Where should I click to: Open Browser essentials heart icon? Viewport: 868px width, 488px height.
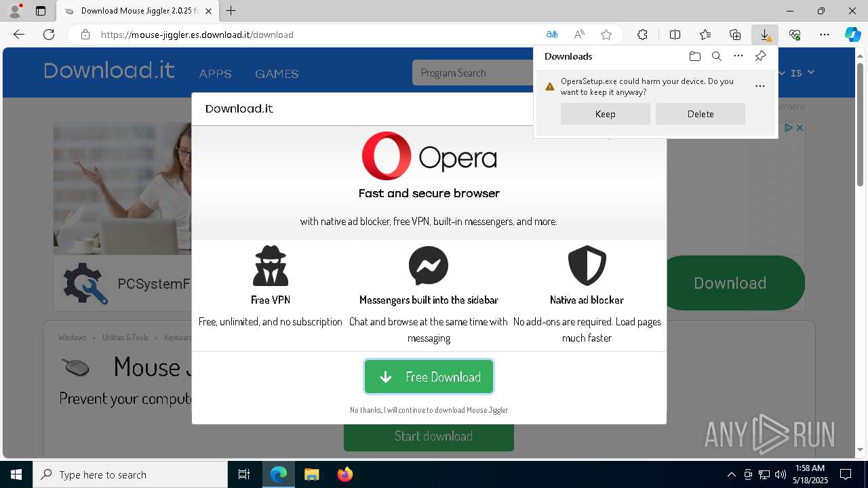(x=795, y=35)
